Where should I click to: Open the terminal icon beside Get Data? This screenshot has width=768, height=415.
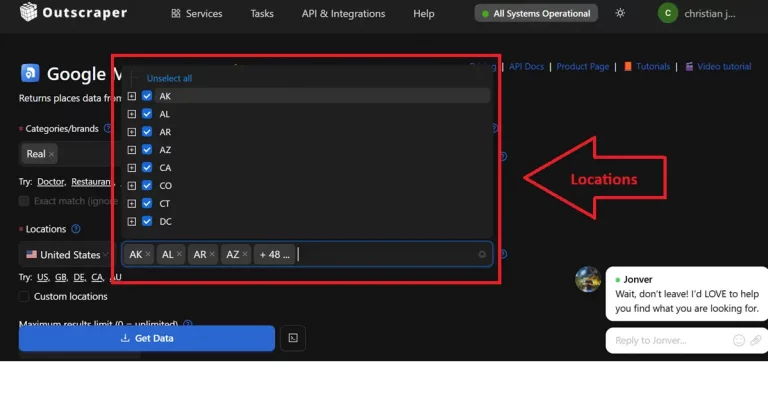291,338
